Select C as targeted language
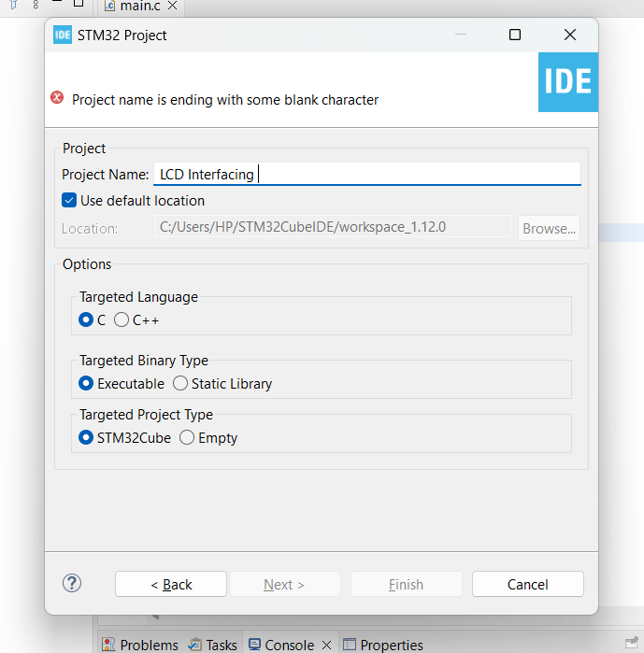Screen dimensions: 644x653 (86, 319)
